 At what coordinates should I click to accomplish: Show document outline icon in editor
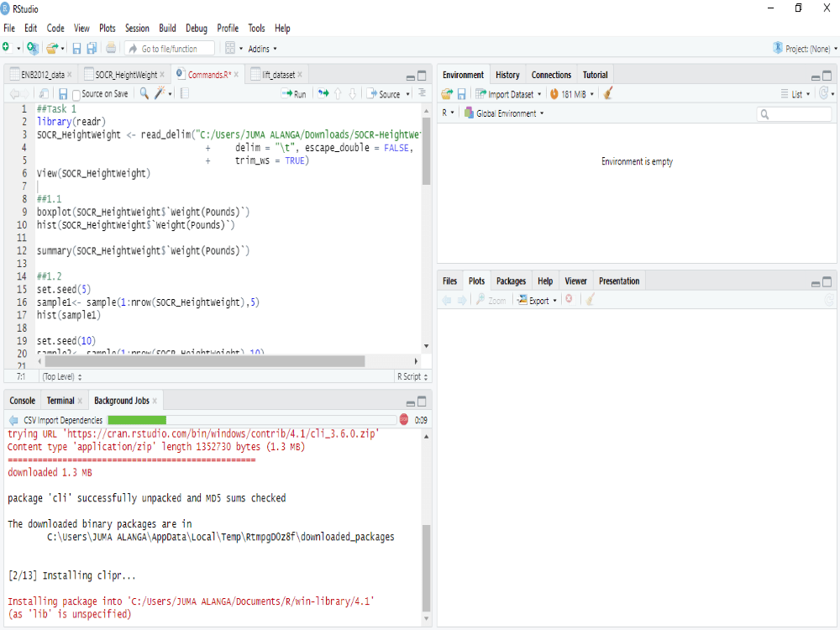click(x=423, y=92)
